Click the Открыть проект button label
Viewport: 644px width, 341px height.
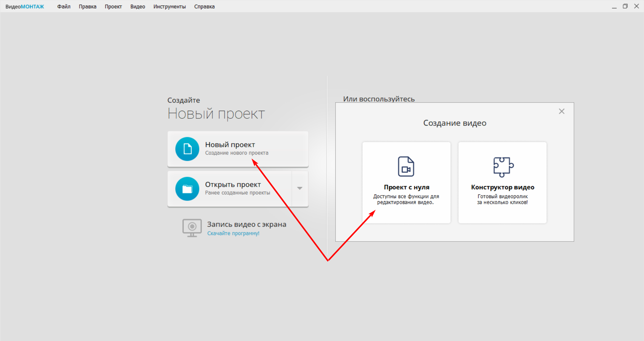point(233,184)
